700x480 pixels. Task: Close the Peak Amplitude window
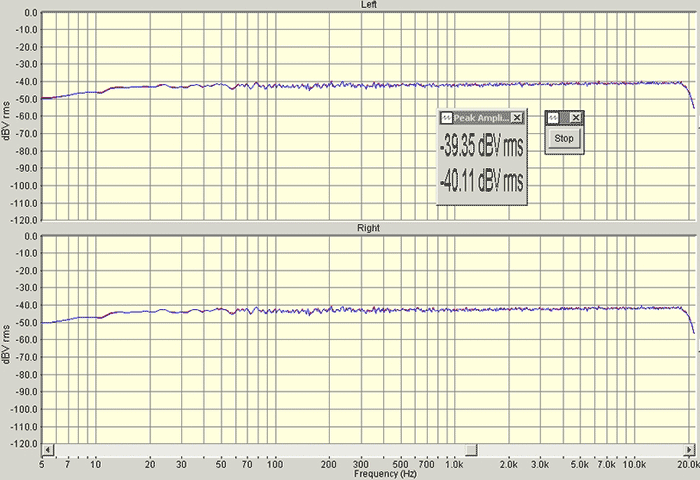[x=517, y=117]
